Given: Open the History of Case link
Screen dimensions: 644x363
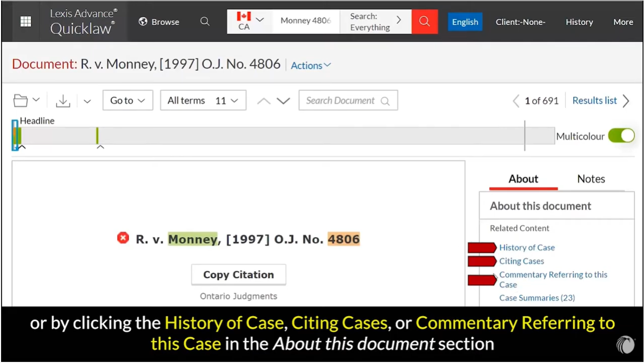Looking at the screenshot, I should pyautogui.click(x=527, y=247).
